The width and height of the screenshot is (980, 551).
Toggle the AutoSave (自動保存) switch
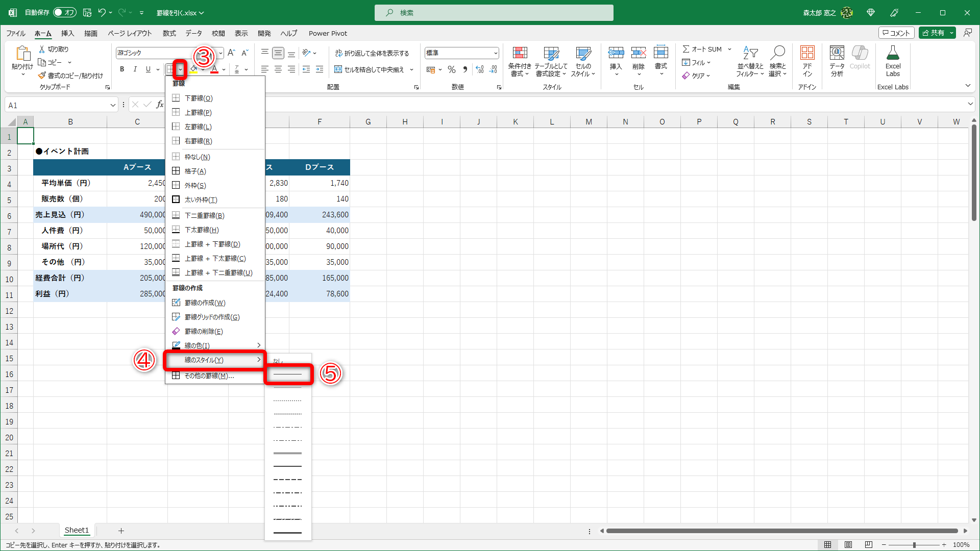click(65, 12)
